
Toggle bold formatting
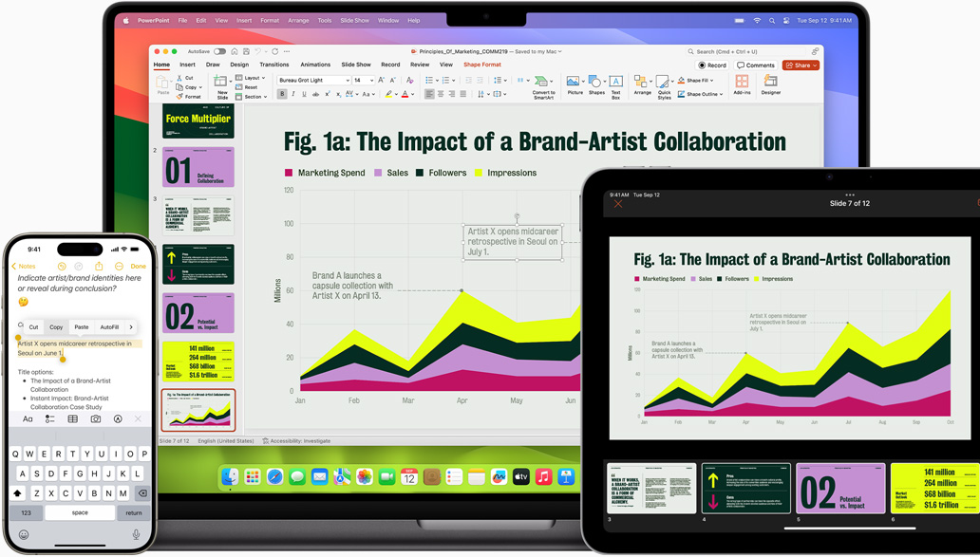[x=283, y=94]
